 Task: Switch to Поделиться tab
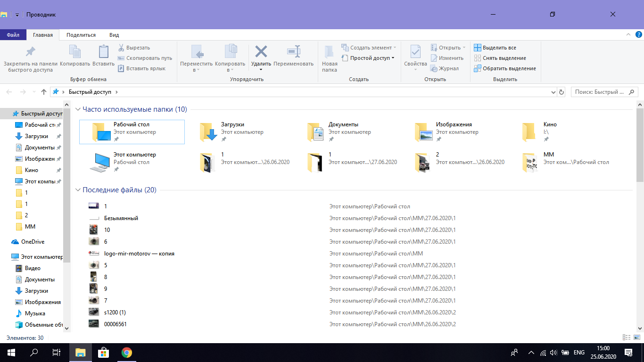[81, 35]
